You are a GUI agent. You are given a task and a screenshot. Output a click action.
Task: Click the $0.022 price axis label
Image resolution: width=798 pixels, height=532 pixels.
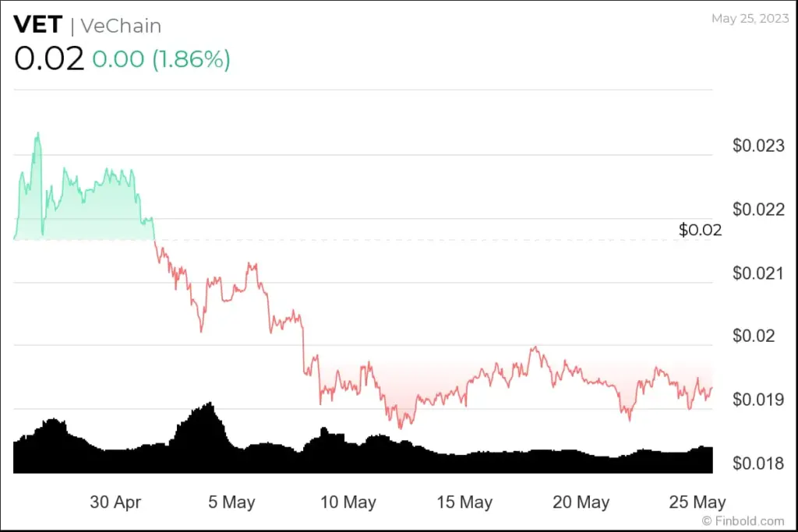point(759,210)
